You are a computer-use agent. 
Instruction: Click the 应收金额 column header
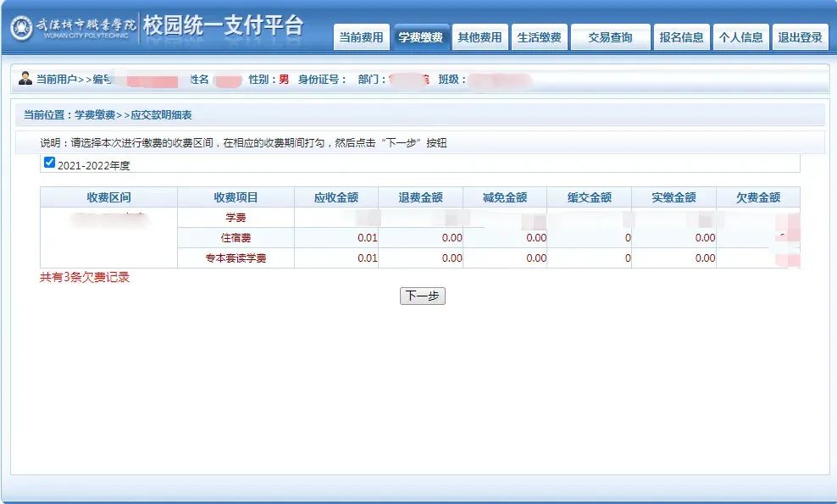[336, 197]
